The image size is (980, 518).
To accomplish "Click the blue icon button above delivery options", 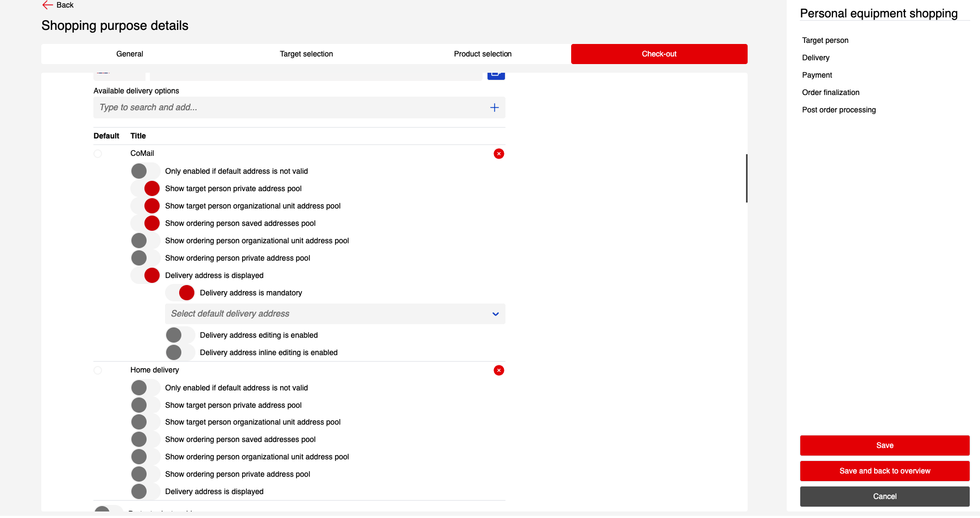I will (x=496, y=75).
